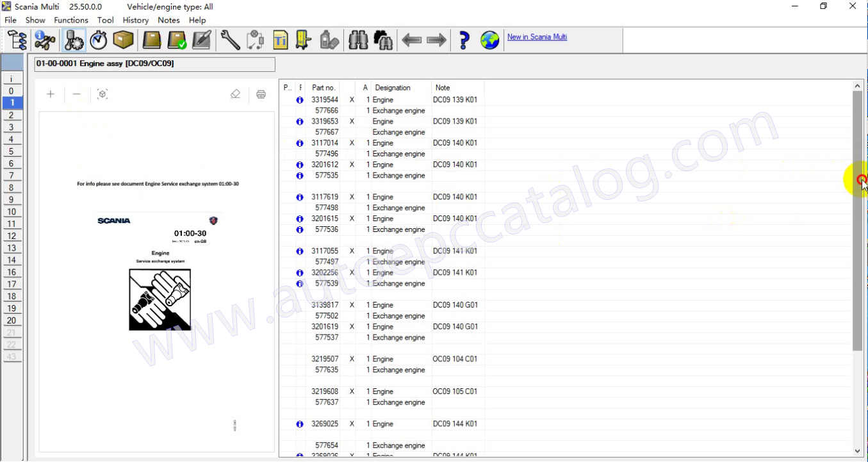Open the book with green checkmark icon
Image resolution: width=868 pixels, height=462 pixels.
tap(177, 41)
